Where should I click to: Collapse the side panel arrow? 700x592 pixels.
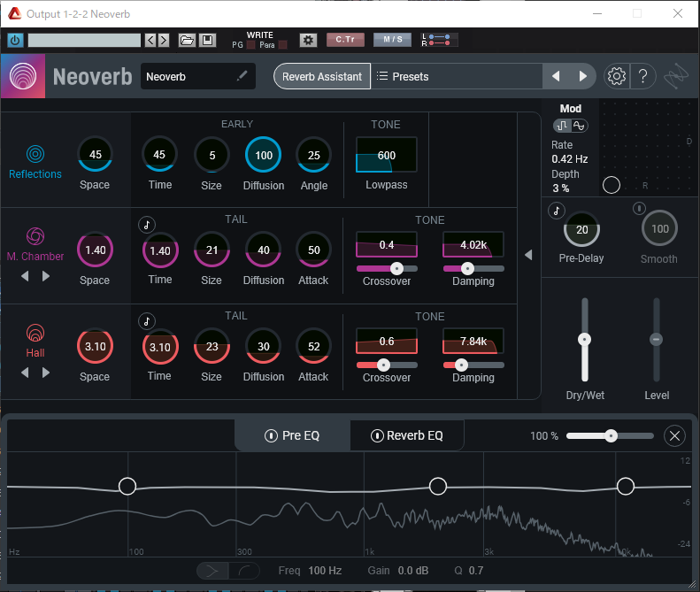pyautogui.click(x=528, y=255)
